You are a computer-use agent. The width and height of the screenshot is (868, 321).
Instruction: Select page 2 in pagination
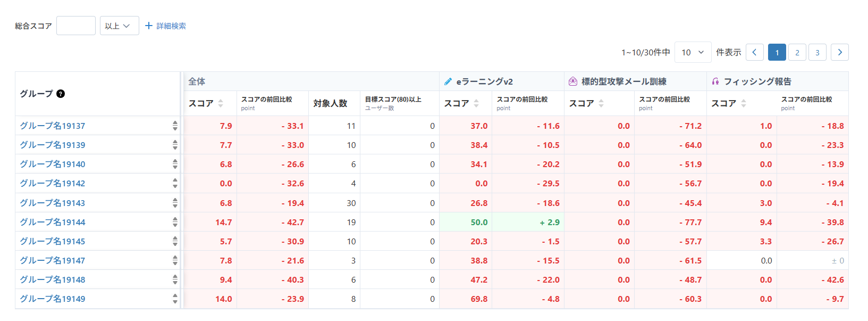797,52
